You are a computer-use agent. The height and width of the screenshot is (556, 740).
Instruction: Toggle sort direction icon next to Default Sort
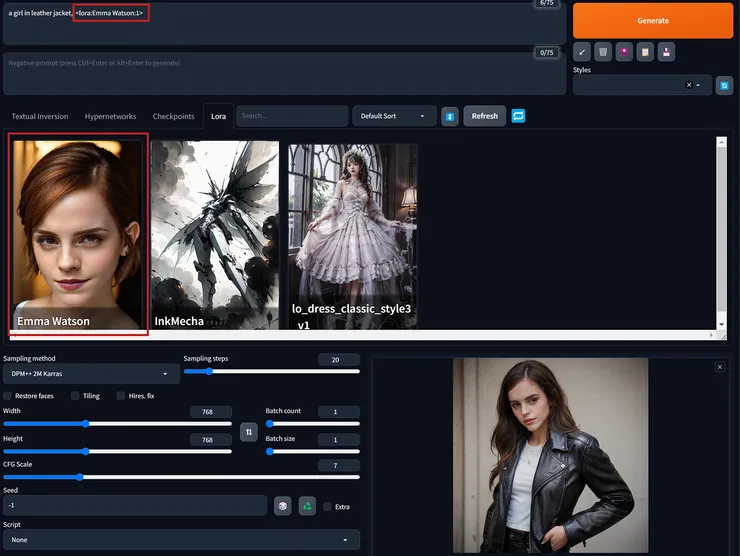450,116
